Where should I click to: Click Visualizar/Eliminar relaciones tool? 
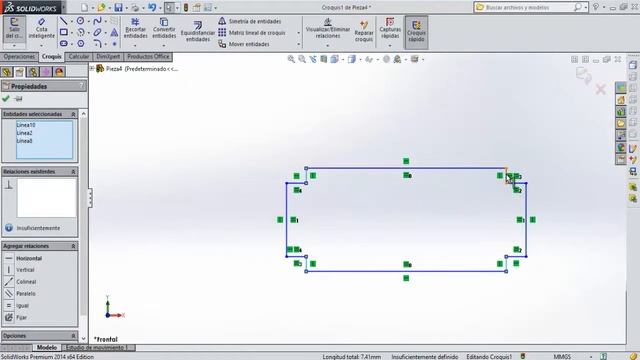point(328,28)
